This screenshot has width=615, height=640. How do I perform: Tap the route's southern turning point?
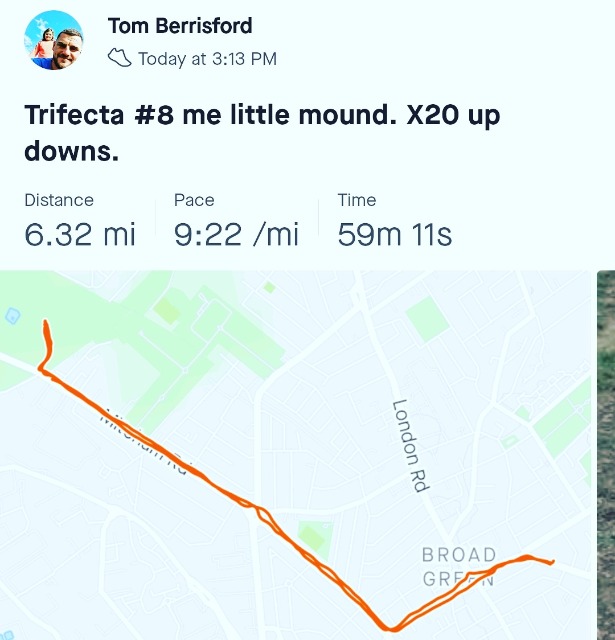tap(391, 629)
